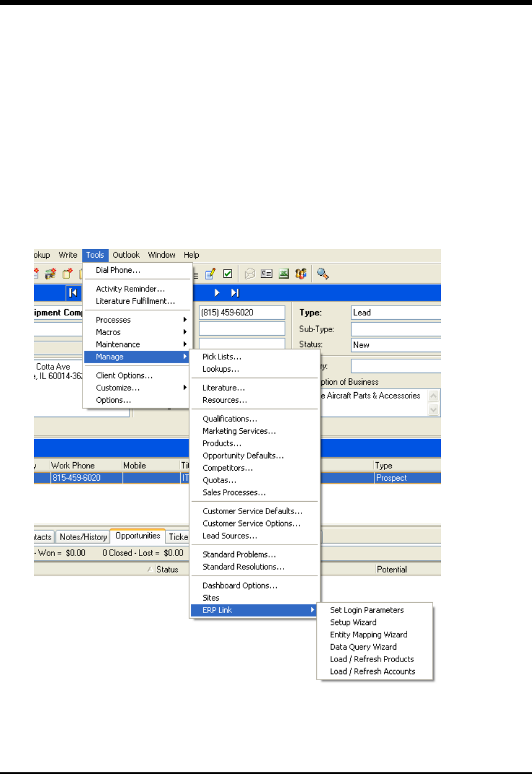Select Quotas menu entry

coord(254,481)
